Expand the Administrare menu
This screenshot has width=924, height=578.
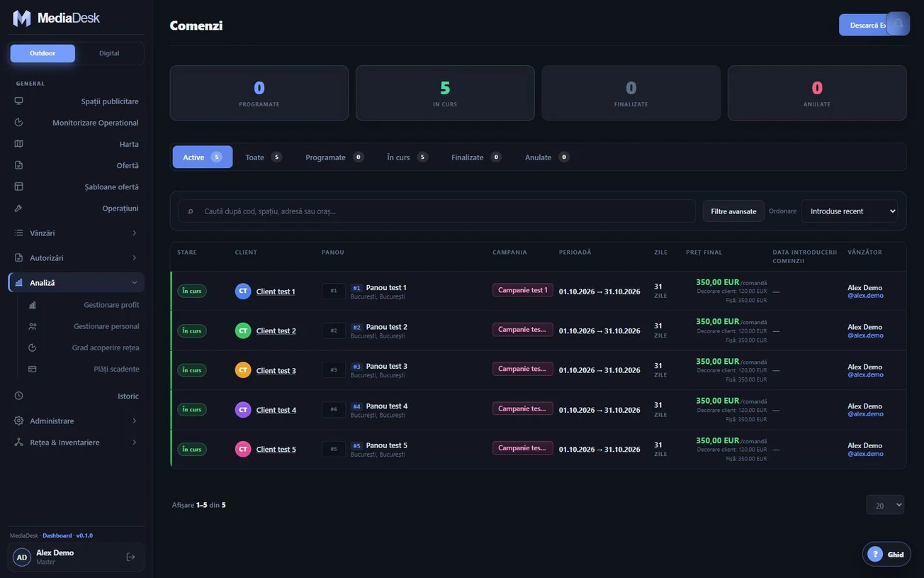click(76, 421)
